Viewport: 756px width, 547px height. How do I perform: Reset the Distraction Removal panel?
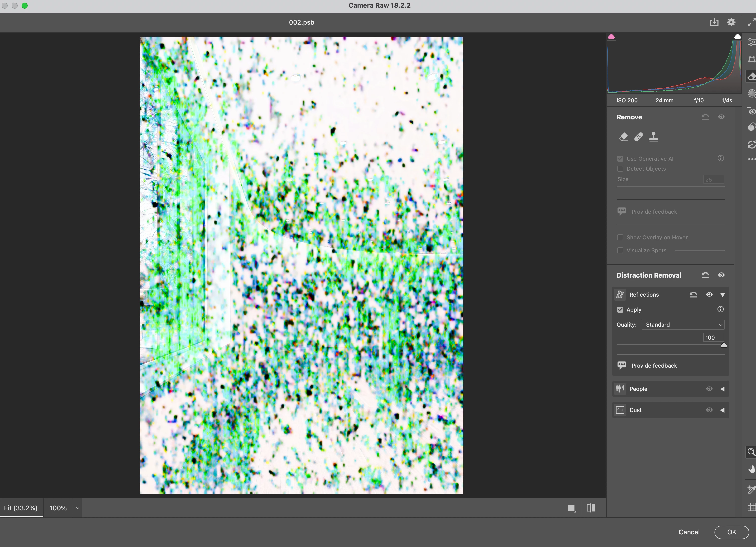[705, 275]
